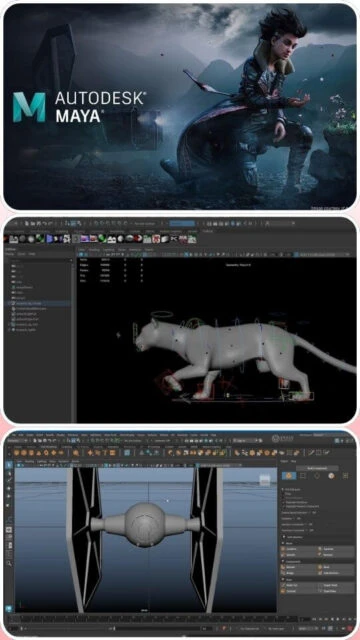Open Lighting menu in TIE fighter viewport panel
This screenshot has height=640, width=360.
[42, 461]
